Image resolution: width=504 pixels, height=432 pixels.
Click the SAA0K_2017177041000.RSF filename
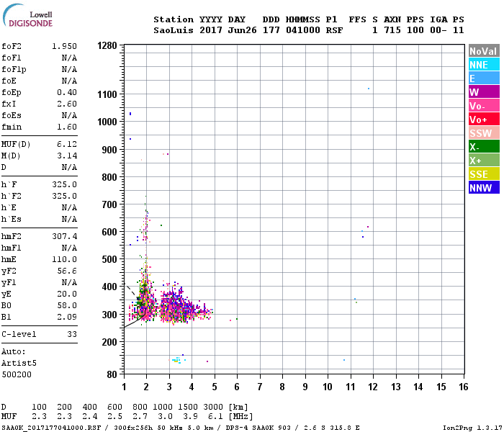[51, 428]
